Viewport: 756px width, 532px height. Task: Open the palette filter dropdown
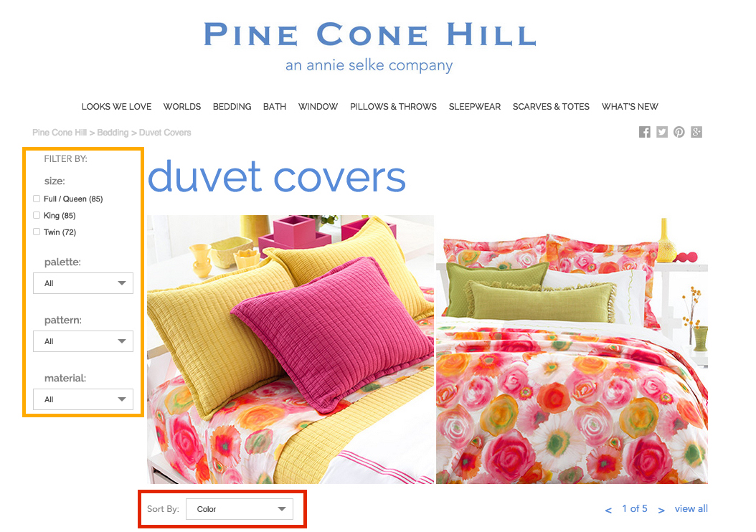pos(83,283)
